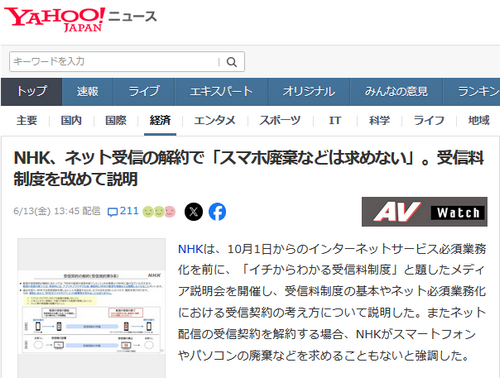The width and height of the screenshot is (500, 378).
Task: Go to 主要 news category
Action: 27,120
